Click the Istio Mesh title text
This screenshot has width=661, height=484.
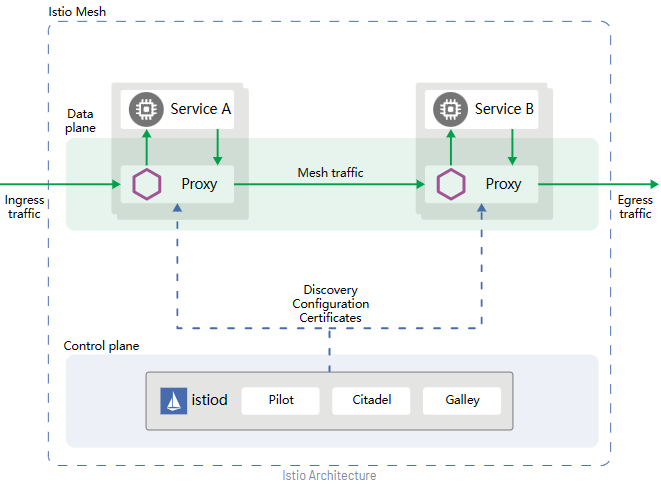(77, 12)
